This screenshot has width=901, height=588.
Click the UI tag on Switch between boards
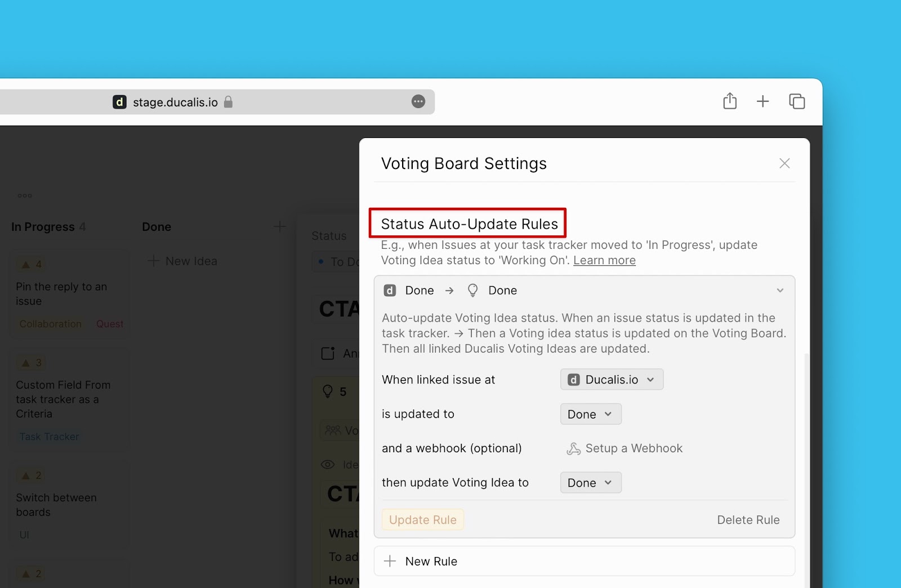[24, 534]
